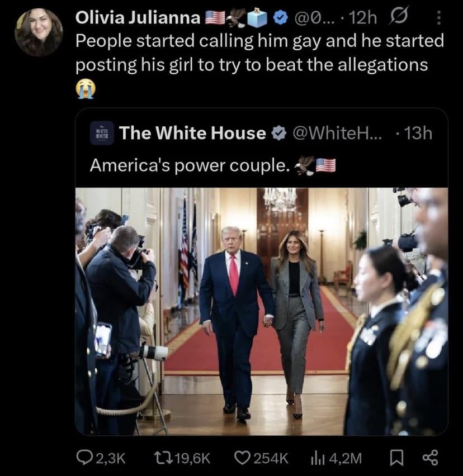Image resolution: width=463 pixels, height=476 pixels.
Task: Open the view count analytics icon
Action: (318, 458)
